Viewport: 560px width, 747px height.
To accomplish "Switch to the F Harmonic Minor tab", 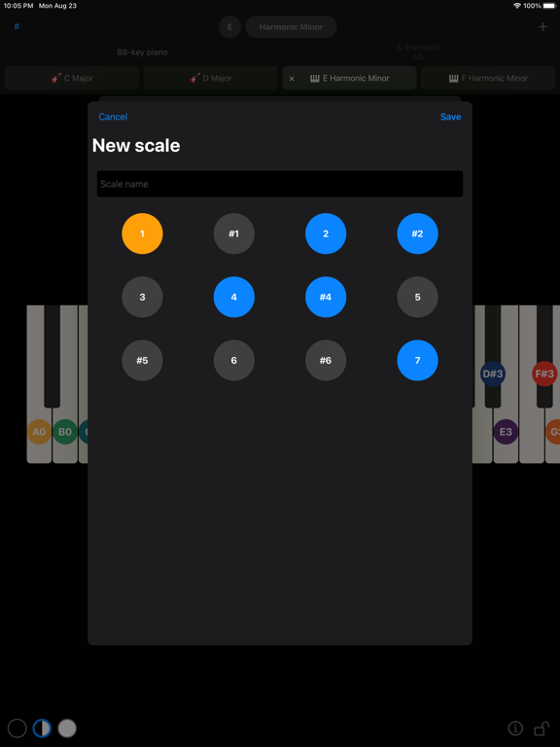I will 488,78.
